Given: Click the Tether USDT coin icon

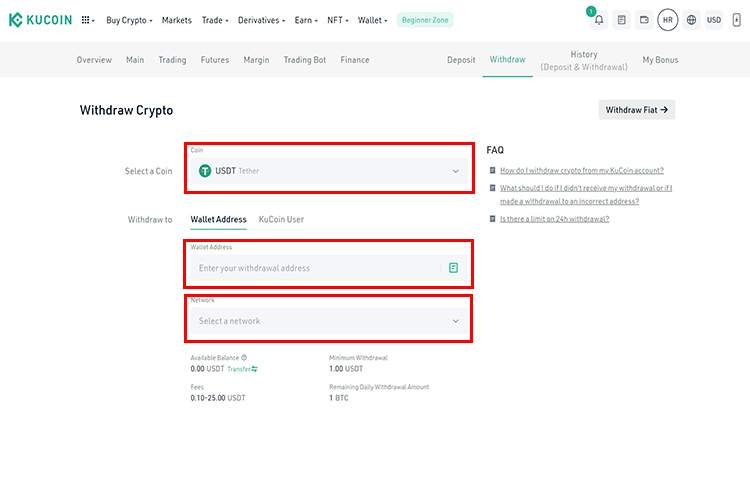Looking at the screenshot, I should click(x=205, y=171).
